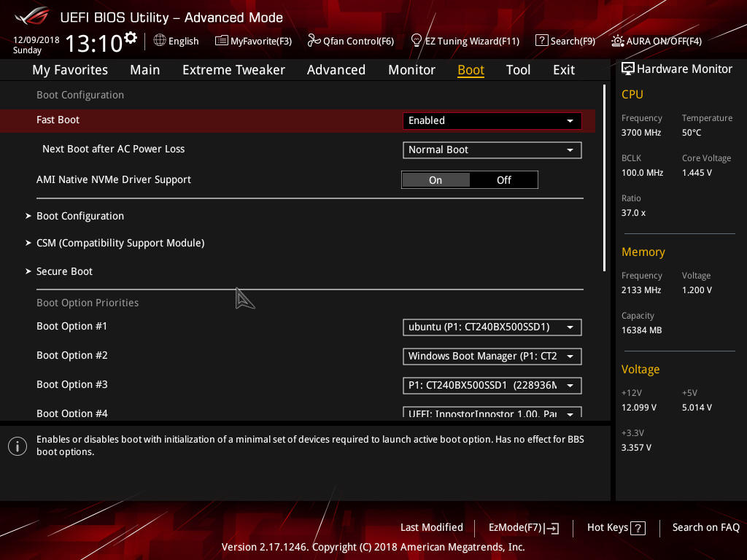This screenshot has width=747, height=560.
Task: Click the Hardware Monitor display icon
Action: tap(628, 69)
